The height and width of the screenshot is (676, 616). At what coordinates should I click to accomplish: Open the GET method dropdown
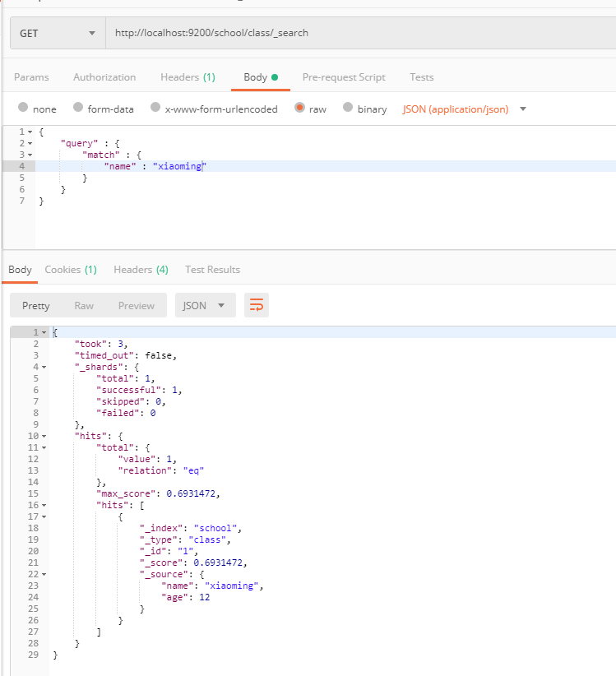(58, 33)
